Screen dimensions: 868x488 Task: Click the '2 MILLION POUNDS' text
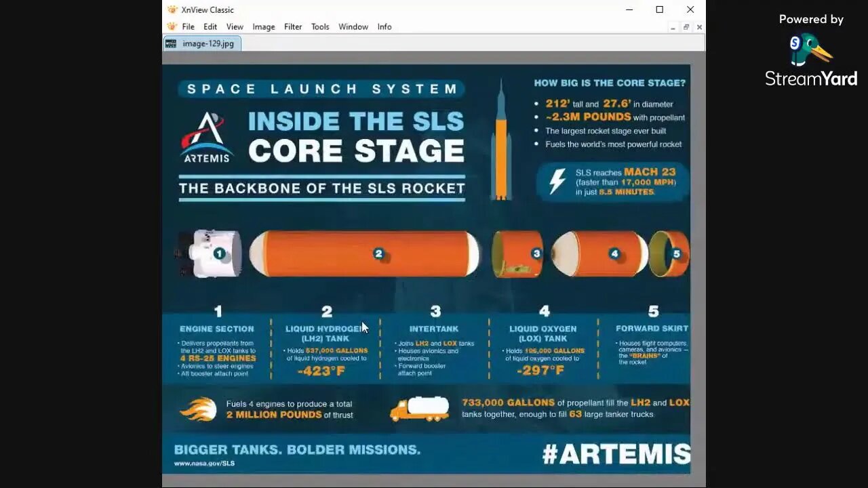click(x=274, y=415)
